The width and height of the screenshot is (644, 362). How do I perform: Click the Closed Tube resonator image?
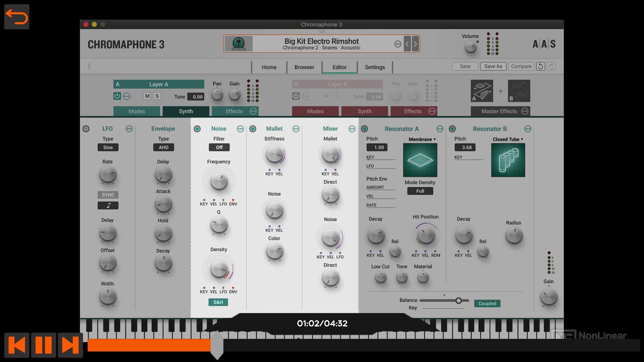coord(508,160)
